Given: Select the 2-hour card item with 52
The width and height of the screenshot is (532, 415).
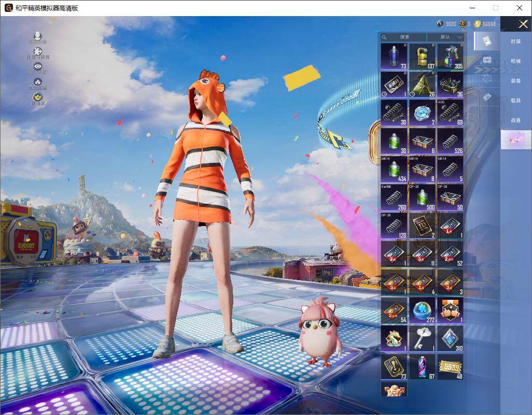Looking at the screenshot, I should click(450, 254).
